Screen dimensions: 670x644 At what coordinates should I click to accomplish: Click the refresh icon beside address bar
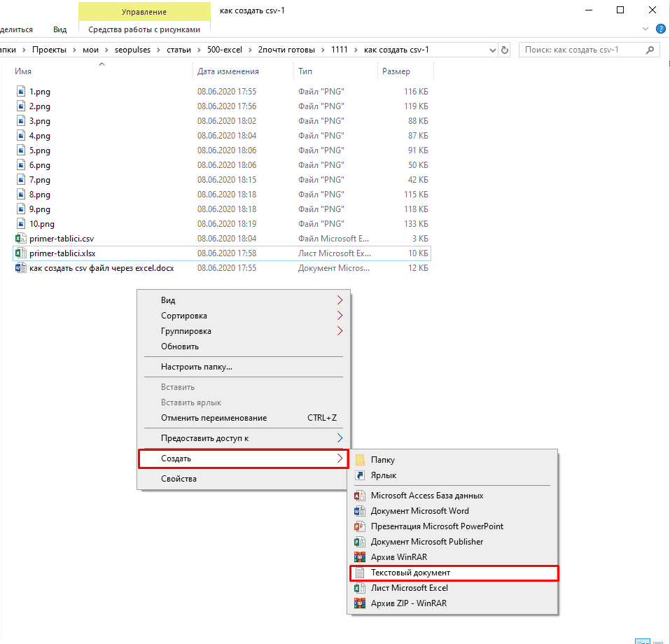tap(505, 50)
